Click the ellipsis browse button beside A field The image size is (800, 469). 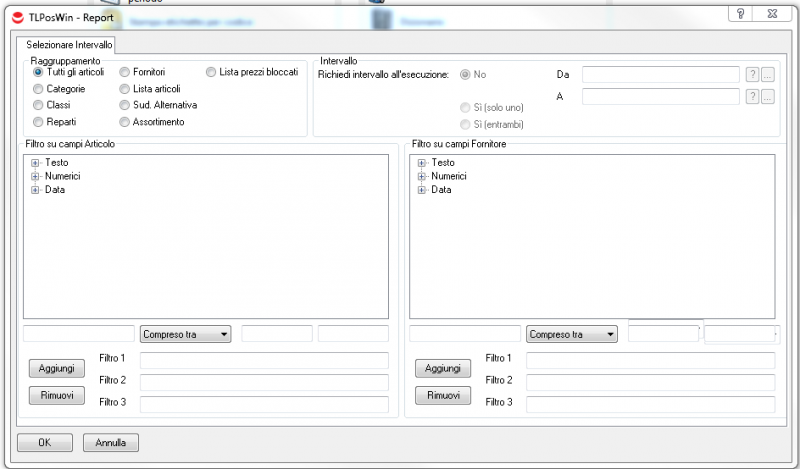click(767, 96)
